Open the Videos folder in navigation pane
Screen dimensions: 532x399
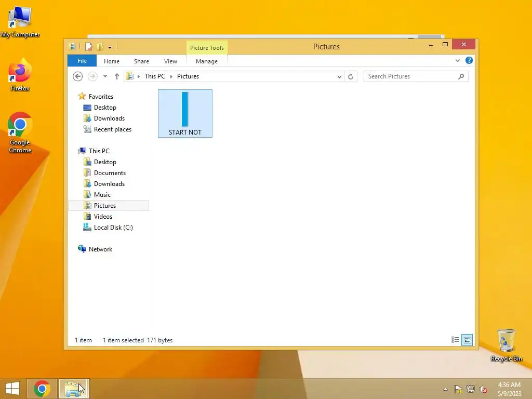103,217
